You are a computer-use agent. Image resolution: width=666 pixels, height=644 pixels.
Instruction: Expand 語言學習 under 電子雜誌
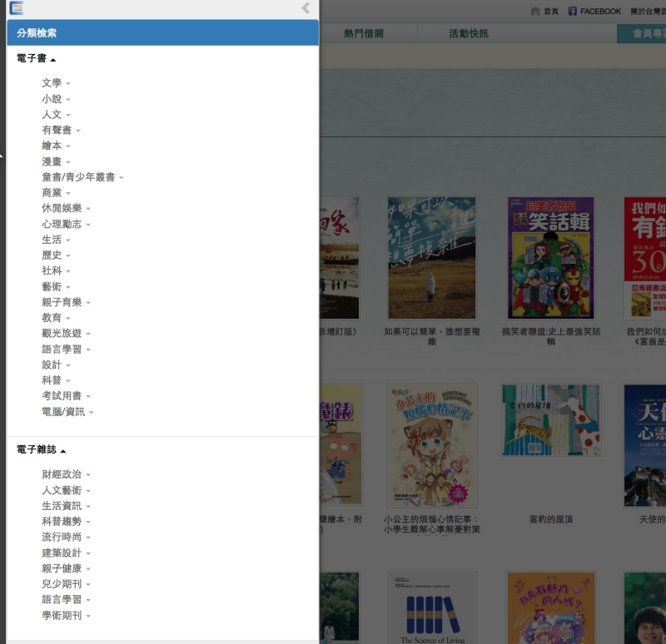tap(67, 600)
